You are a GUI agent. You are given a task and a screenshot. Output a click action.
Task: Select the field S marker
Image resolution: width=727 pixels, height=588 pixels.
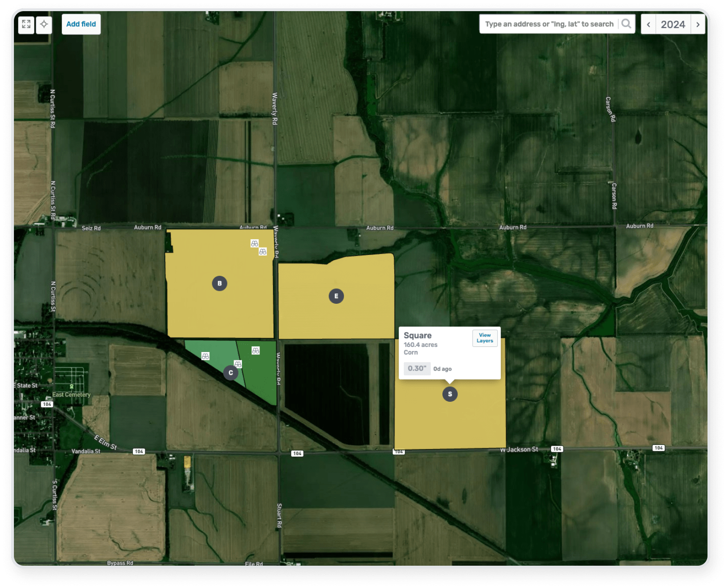(450, 394)
